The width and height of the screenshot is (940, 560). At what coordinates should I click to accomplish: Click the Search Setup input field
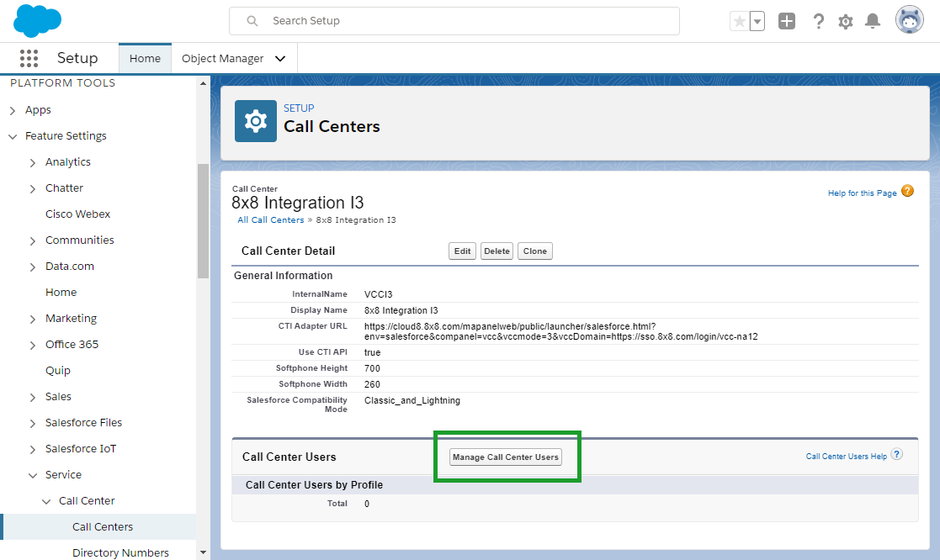[x=454, y=21]
